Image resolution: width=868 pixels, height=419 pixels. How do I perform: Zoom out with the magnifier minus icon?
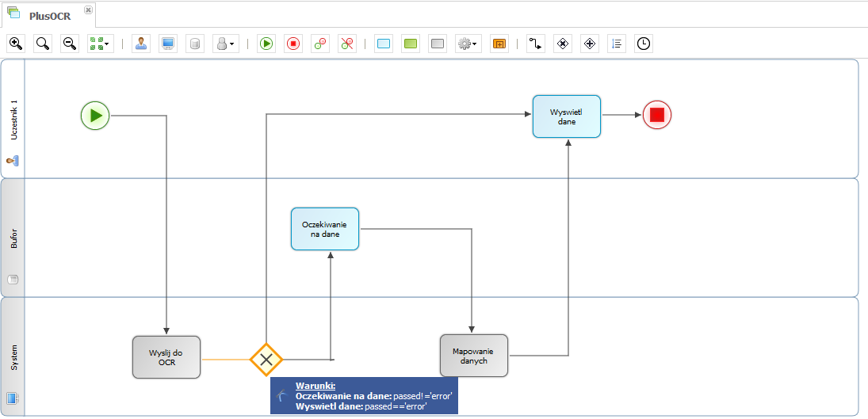tap(70, 44)
